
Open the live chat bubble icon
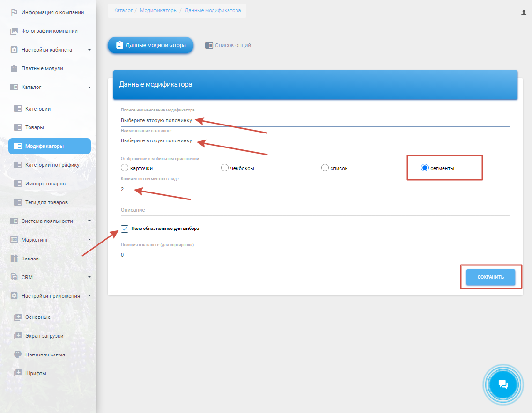(502, 384)
